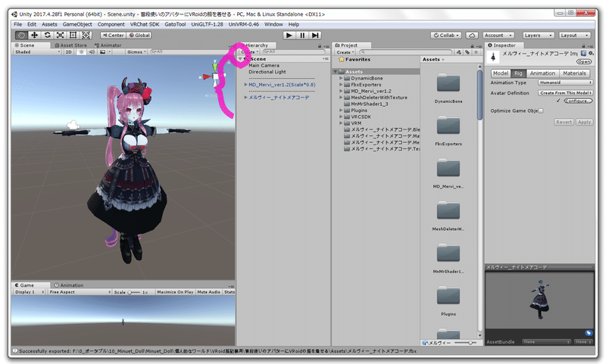Open the VRChat SDK menu
Viewport: 606px width, 364px height.
coord(145,24)
